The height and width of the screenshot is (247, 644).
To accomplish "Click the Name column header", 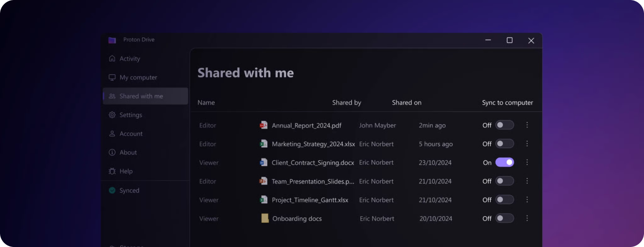I will 206,103.
